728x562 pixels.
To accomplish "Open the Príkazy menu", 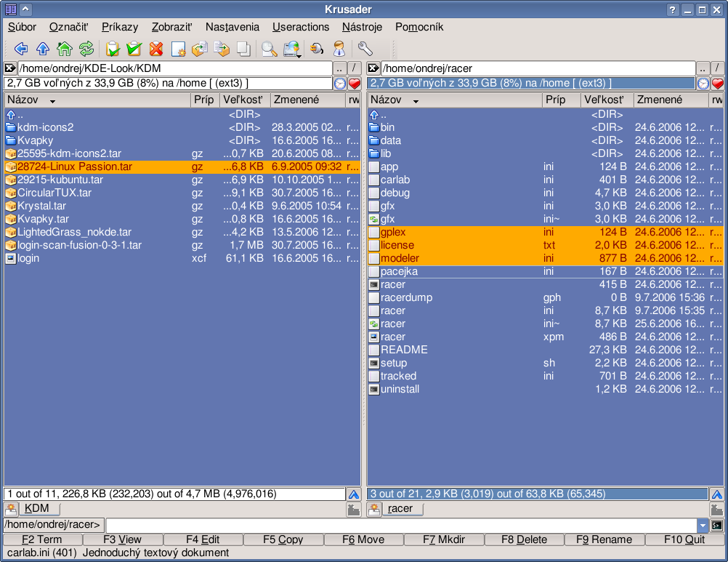I will point(120,27).
